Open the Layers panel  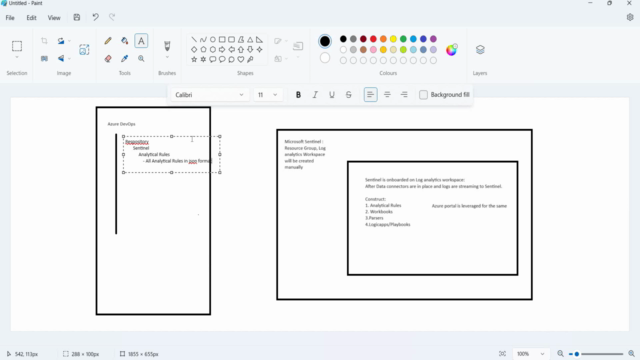(480, 50)
